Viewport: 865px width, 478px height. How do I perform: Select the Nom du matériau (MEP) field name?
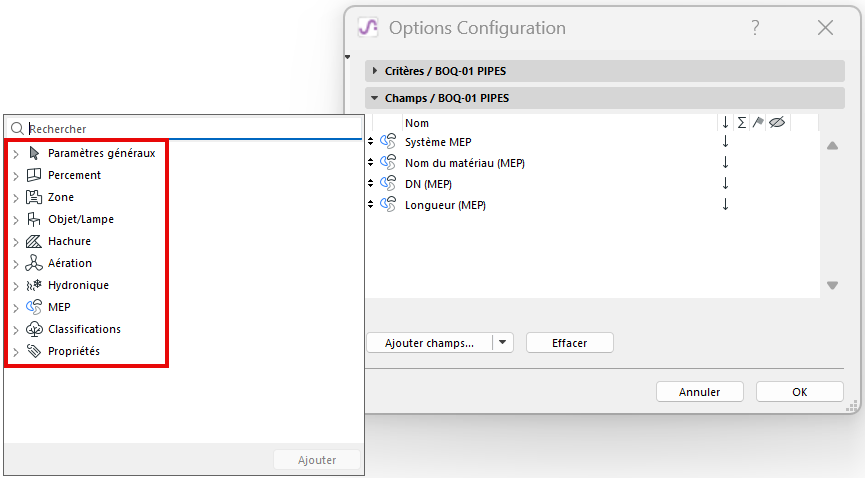tap(464, 163)
